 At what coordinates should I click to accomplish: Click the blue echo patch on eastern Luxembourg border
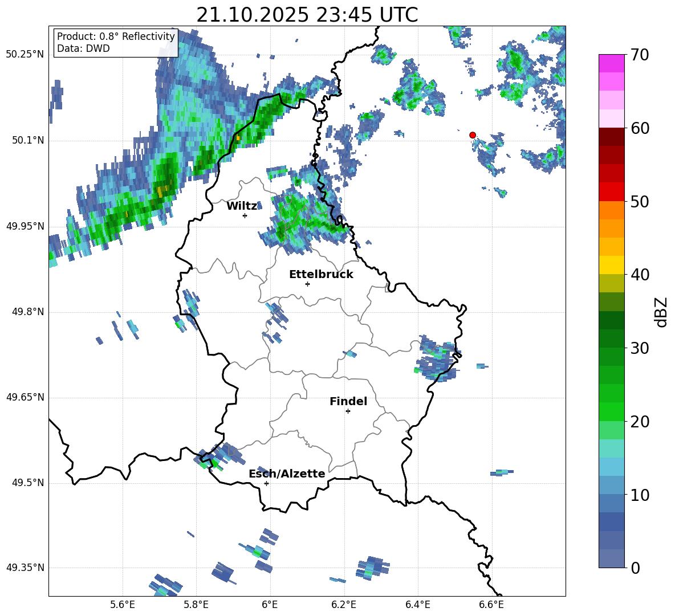438,358
